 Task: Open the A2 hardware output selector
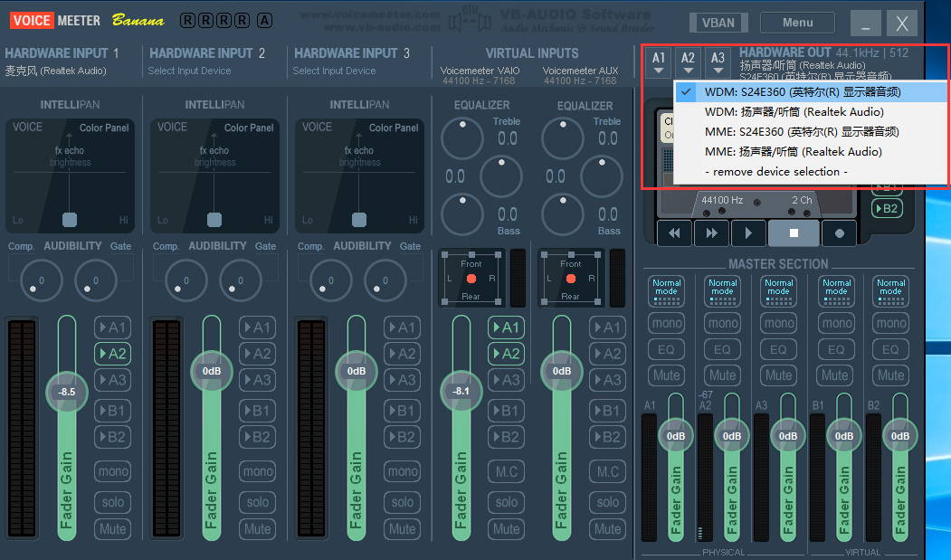688,62
